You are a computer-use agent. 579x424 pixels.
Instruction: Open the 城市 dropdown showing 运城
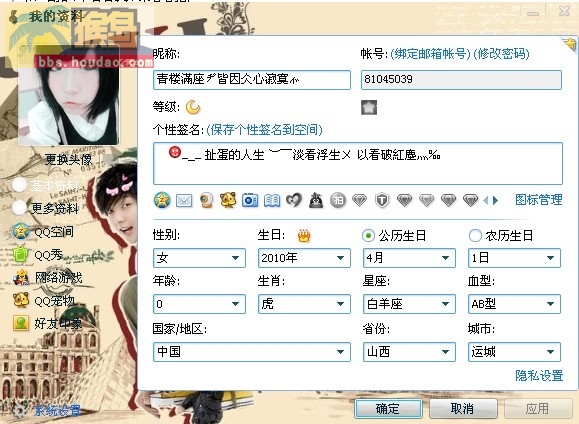tap(514, 352)
